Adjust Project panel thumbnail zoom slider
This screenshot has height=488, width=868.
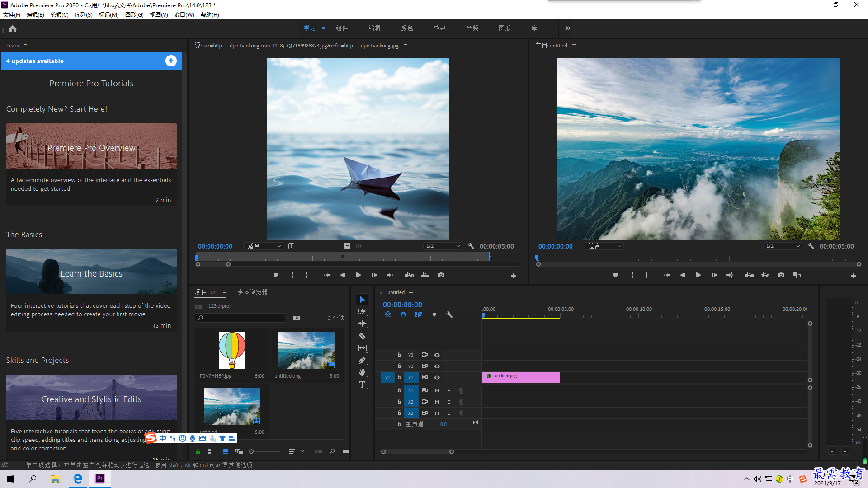tap(264, 451)
